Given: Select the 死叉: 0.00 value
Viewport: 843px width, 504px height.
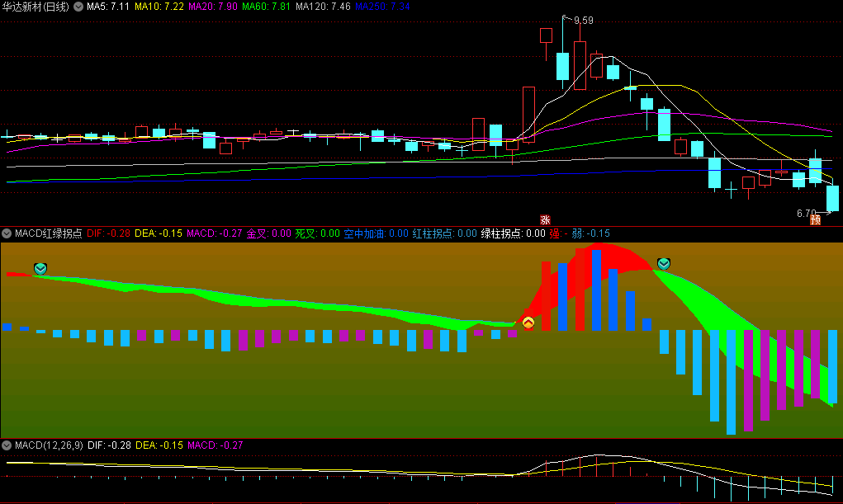Looking at the screenshot, I should click(x=317, y=233).
